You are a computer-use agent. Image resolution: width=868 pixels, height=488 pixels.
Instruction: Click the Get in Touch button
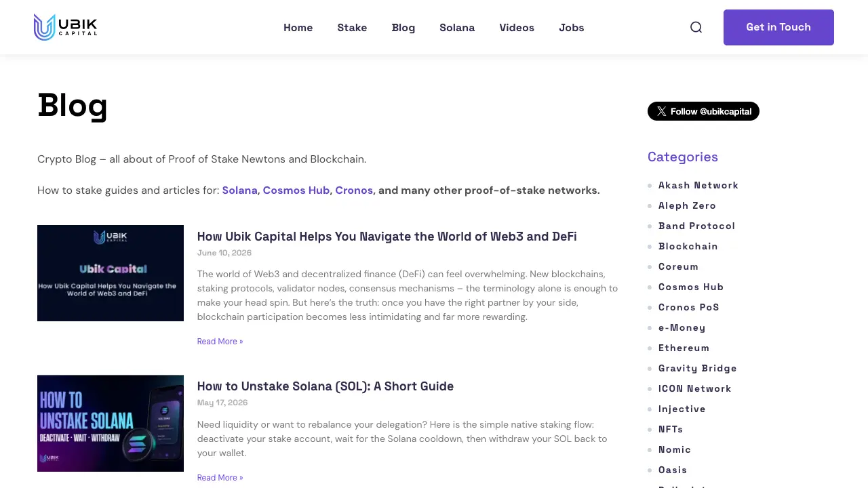(778, 27)
